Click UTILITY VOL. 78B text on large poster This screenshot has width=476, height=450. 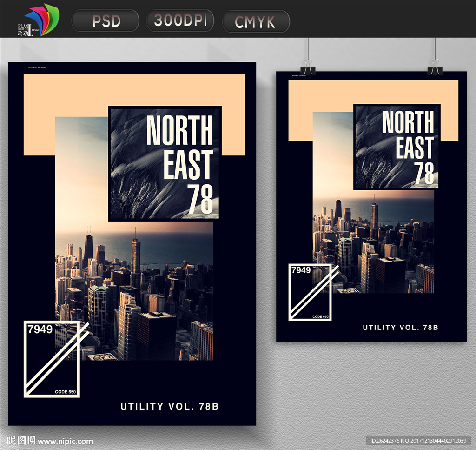click(x=169, y=406)
